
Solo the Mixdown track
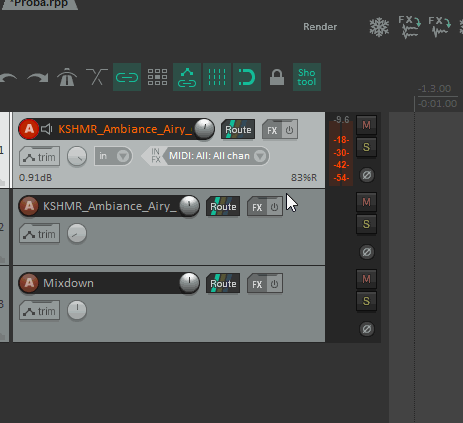pyautogui.click(x=366, y=301)
